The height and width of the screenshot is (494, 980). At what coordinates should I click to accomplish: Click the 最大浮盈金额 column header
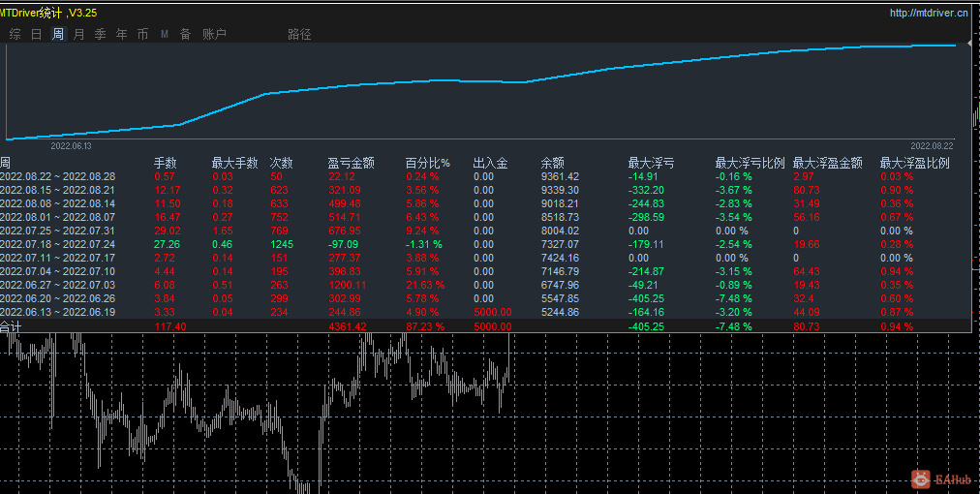[x=828, y=163]
